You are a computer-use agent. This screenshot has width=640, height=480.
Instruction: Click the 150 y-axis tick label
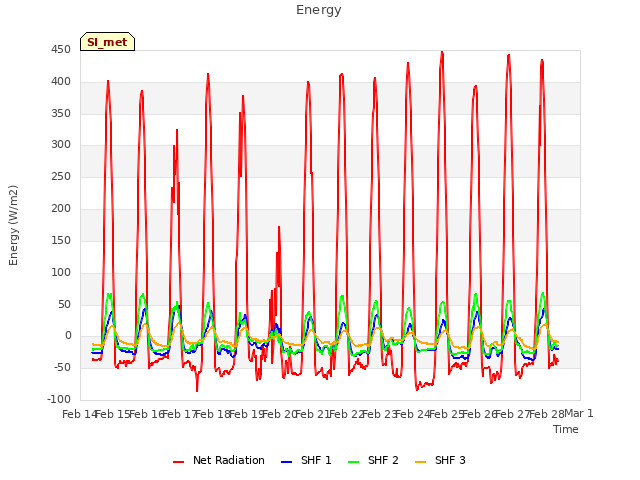61,240
